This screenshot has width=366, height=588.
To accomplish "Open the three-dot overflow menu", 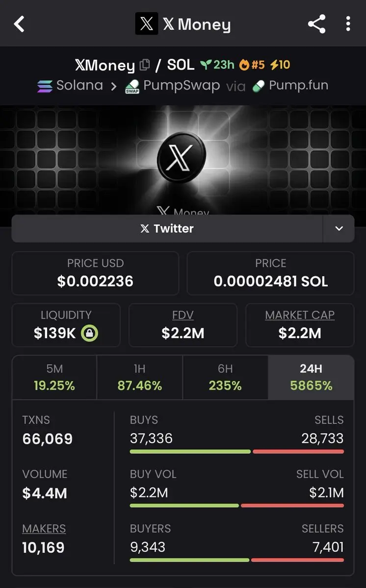I will coord(348,24).
